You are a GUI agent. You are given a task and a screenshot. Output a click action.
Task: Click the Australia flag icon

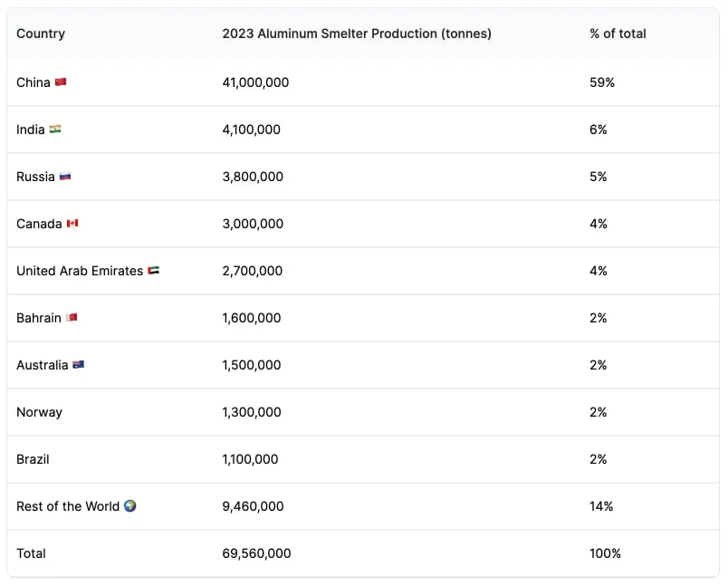79,364
